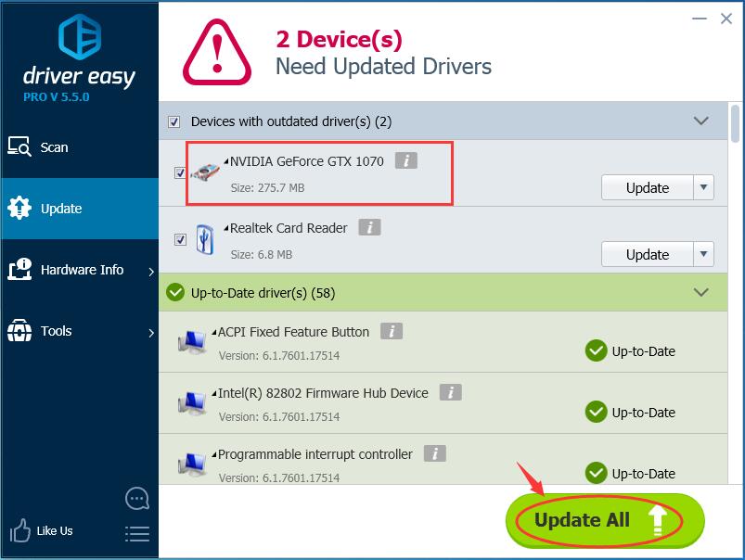
Task: Collapse the Up-to-Date drivers section
Action: pos(701,293)
